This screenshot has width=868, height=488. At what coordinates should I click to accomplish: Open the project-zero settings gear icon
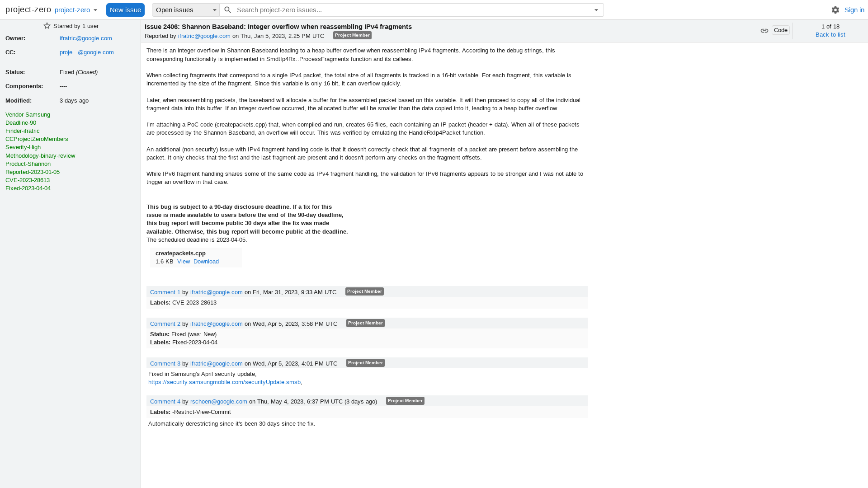pyautogui.click(x=835, y=9)
